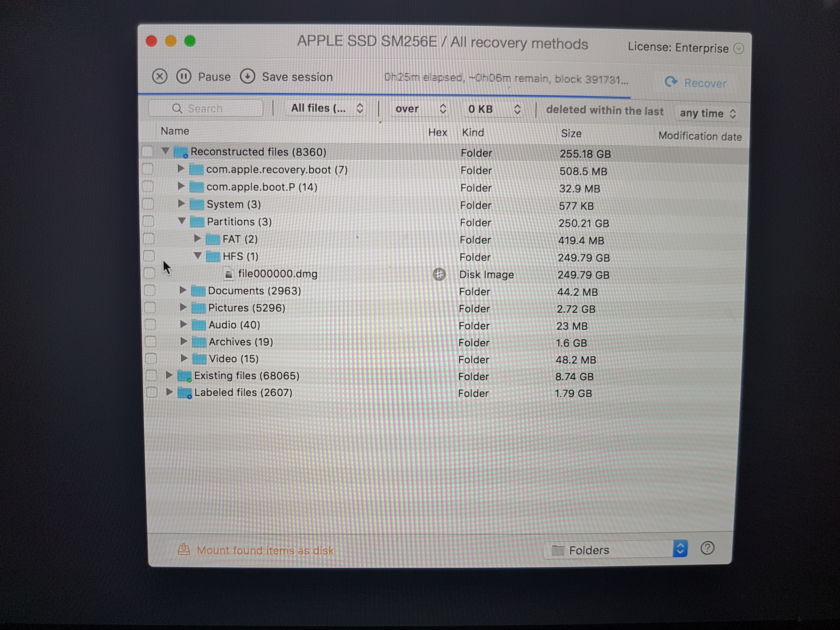Click the Partitions folder icon
The image size is (840, 630).
point(197,222)
